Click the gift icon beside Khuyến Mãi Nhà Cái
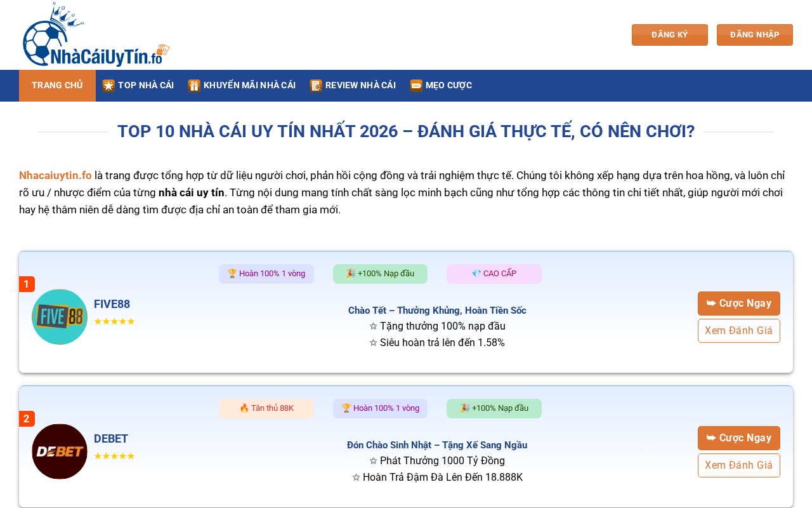 (x=194, y=86)
